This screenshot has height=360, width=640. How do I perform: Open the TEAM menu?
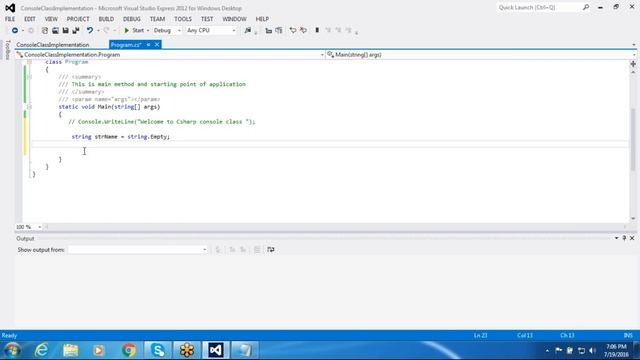[x=157, y=19]
